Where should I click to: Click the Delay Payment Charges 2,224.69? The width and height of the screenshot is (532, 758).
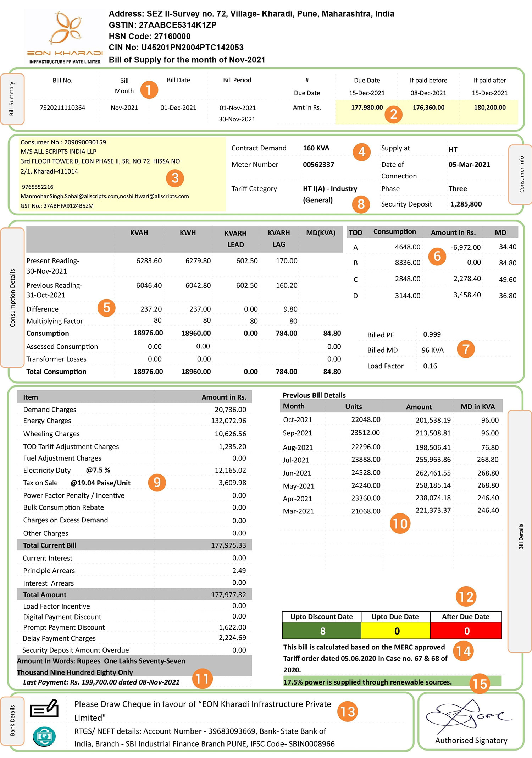click(x=232, y=638)
